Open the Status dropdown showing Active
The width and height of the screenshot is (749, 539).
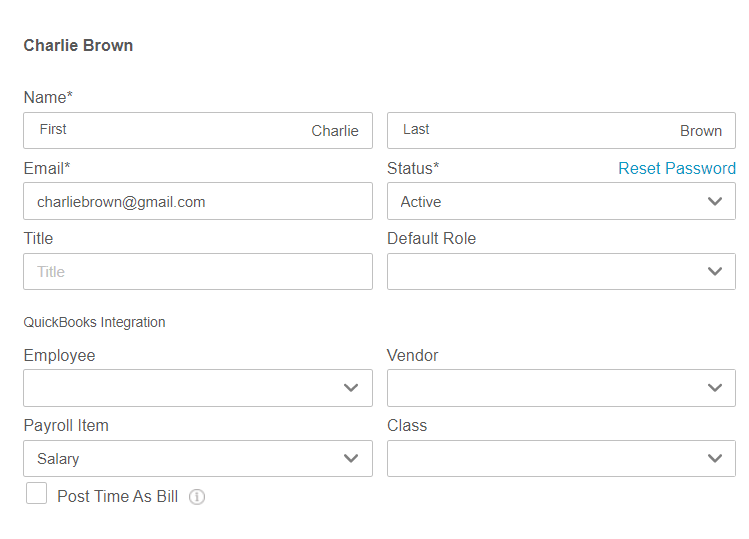(561, 201)
